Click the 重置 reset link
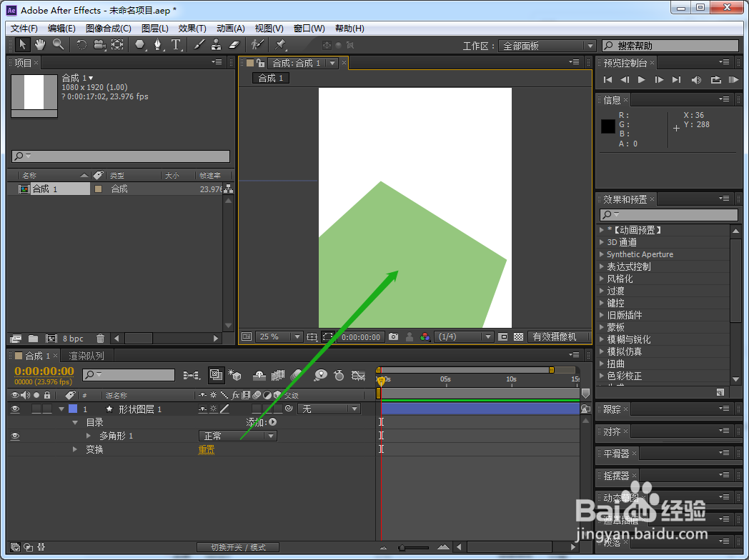This screenshot has height=560, width=749. pyautogui.click(x=207, y=450)
